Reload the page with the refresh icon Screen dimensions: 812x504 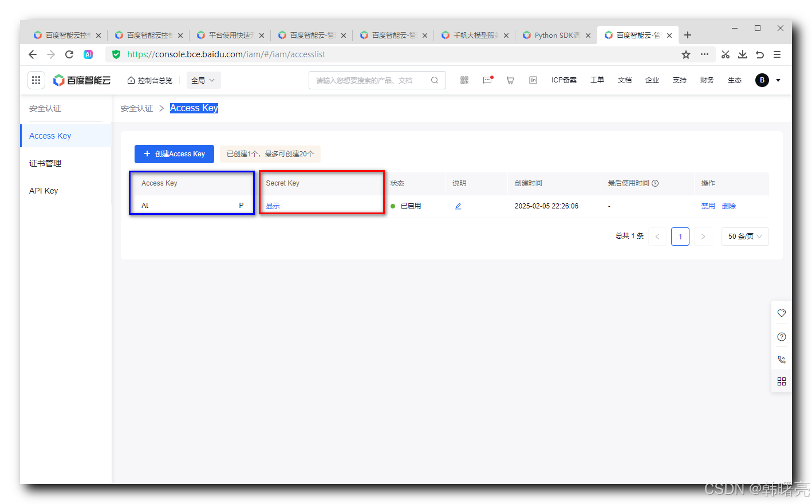pyautogui.click(x=69, y=54)
